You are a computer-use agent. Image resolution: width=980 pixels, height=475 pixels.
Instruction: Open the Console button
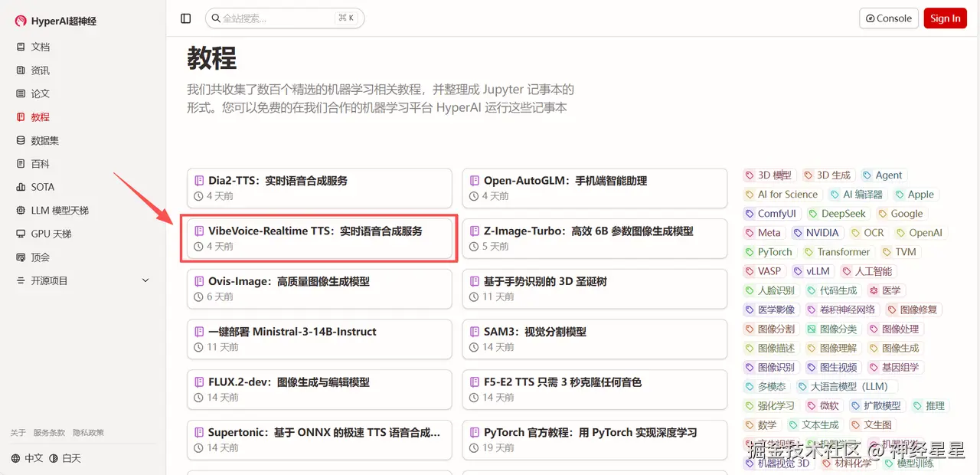coord(889,18)
